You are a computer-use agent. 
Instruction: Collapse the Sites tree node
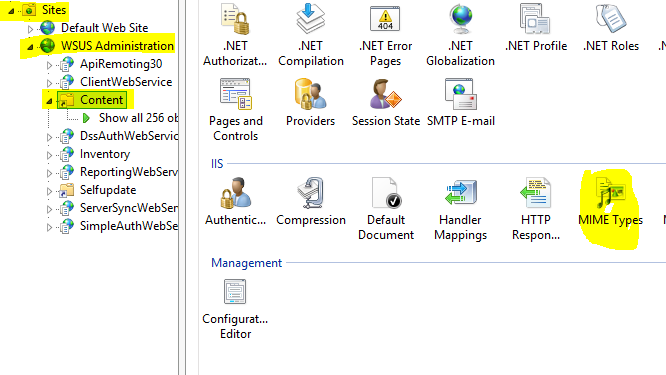pyautogui.click(x=11, y=11)
